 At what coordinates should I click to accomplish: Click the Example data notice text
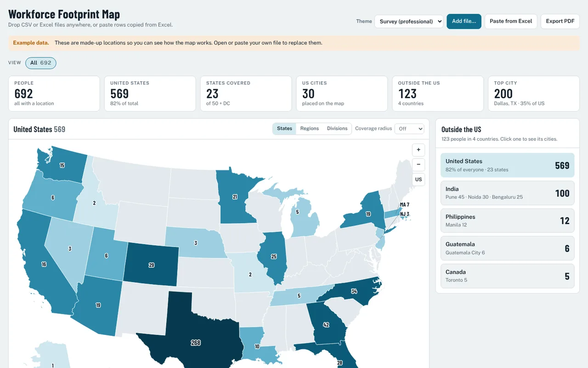point(168,43)
